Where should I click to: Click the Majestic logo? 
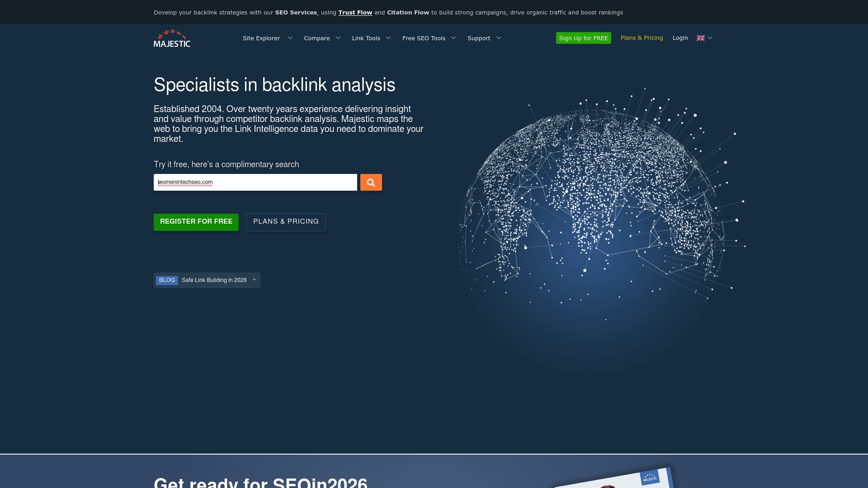[172, 38]
